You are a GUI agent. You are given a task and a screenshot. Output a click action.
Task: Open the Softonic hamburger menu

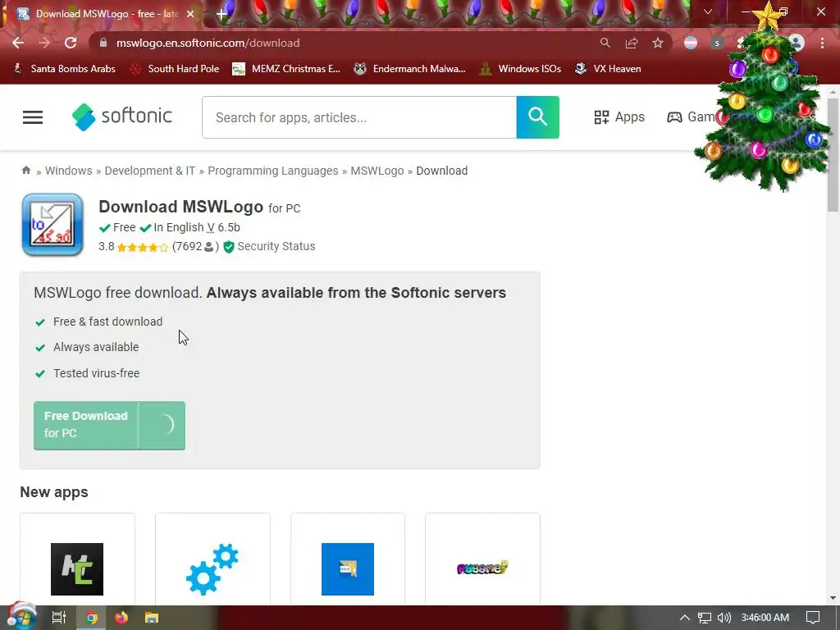click(33, 117)
